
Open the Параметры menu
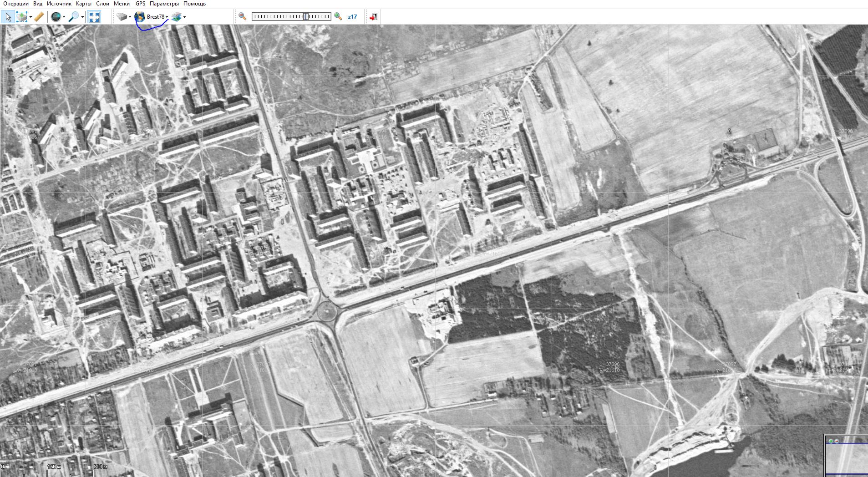coord(164,4)
